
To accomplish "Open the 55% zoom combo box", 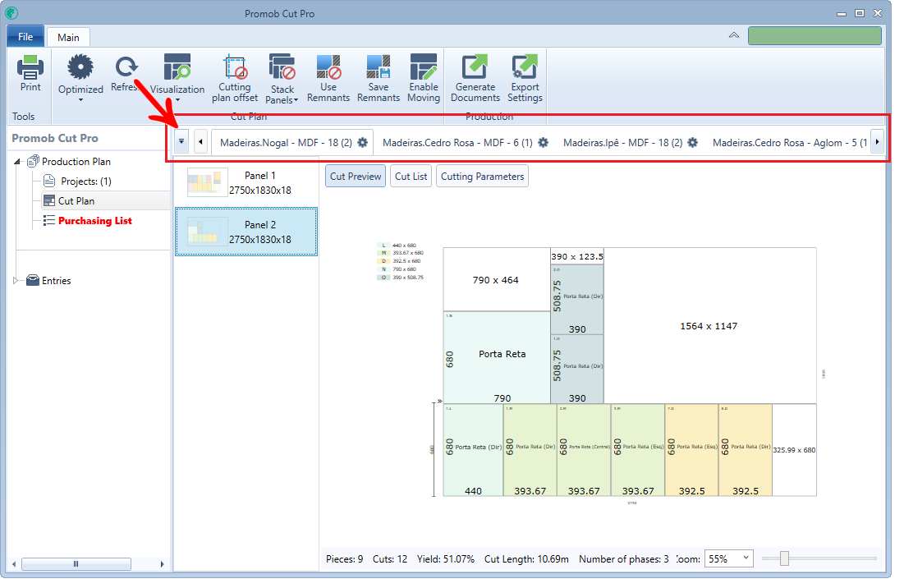I will click(729, 558).
